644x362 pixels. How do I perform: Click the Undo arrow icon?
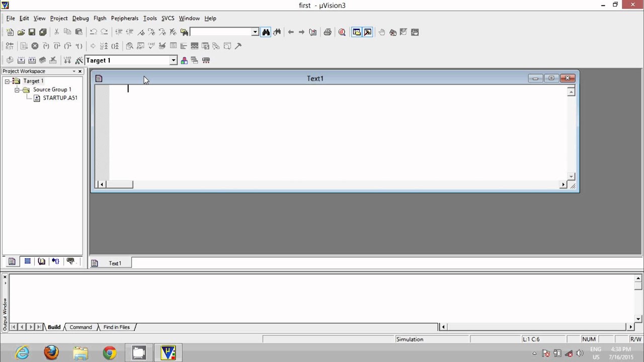(x=93, y=32)
